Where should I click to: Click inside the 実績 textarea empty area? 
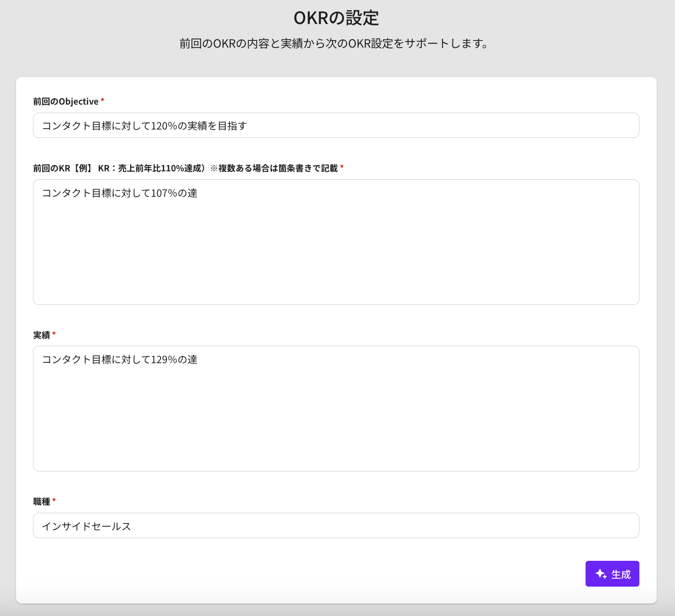click(x=336, y=418)
